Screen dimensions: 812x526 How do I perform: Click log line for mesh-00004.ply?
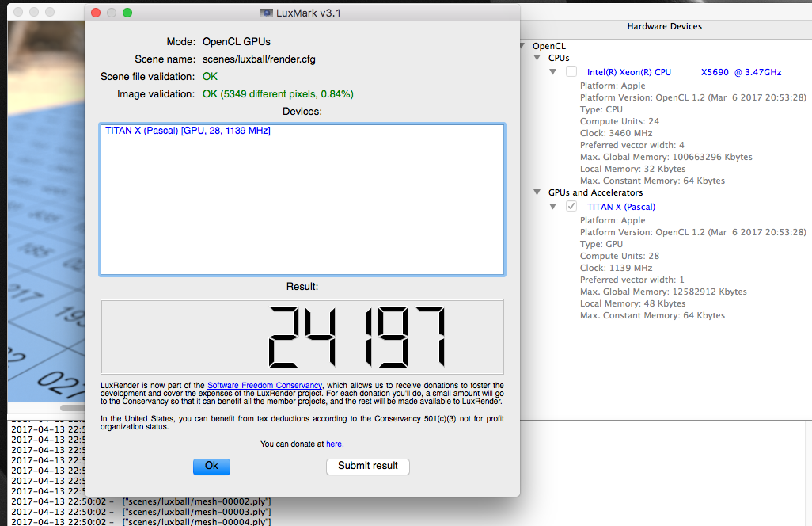tap(141, 521)
